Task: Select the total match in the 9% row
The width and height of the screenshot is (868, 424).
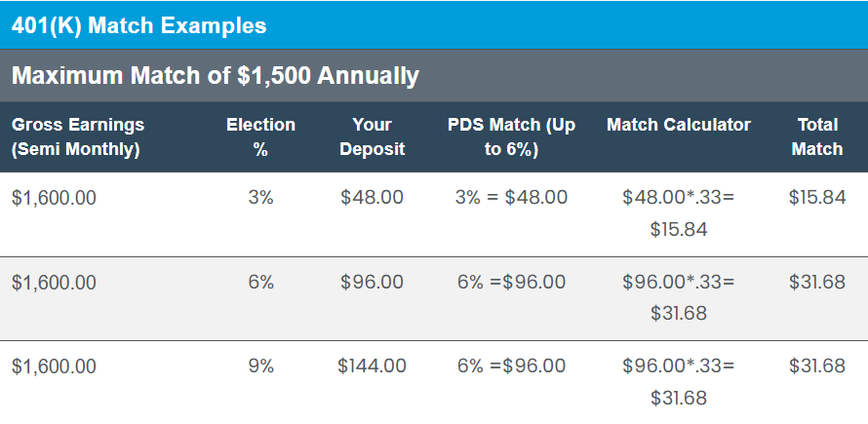Action: point(817,366)
